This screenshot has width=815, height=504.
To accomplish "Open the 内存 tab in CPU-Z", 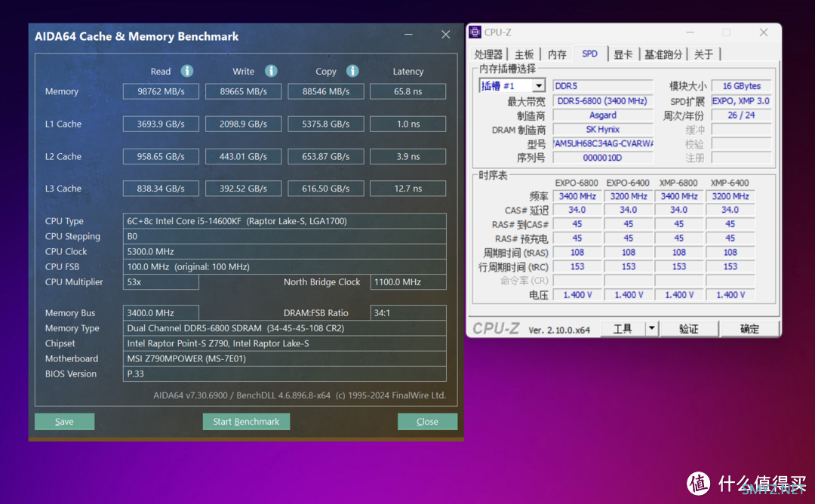I will (x=557, y=54).
